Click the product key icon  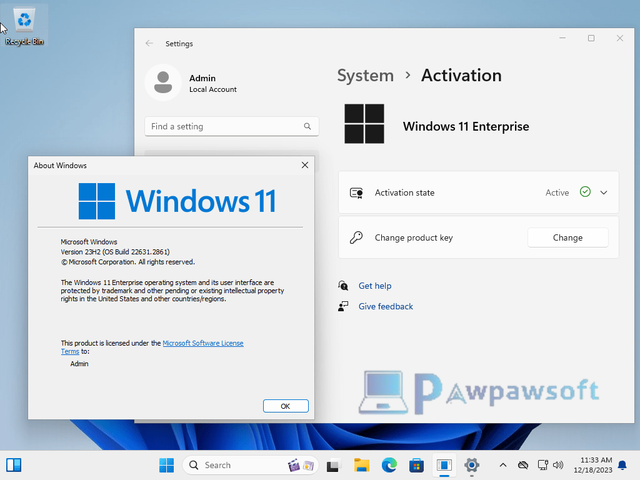coord(356,238)
